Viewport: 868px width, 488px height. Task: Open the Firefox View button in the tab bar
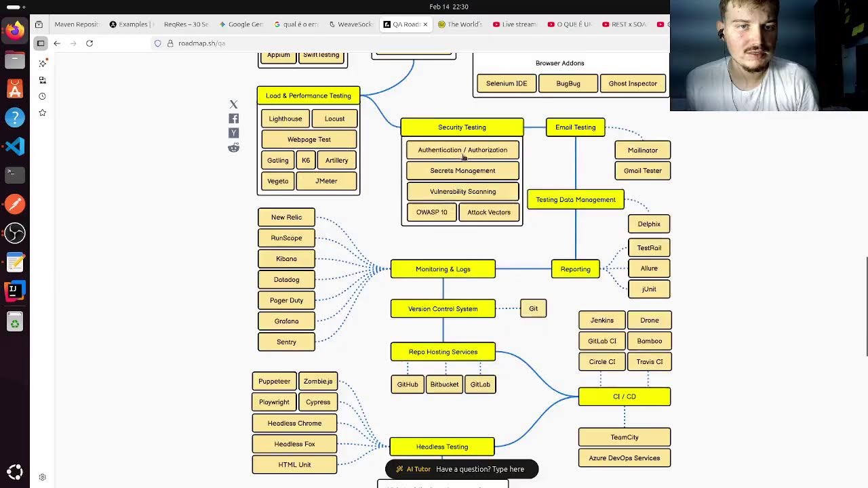[39, 24]
